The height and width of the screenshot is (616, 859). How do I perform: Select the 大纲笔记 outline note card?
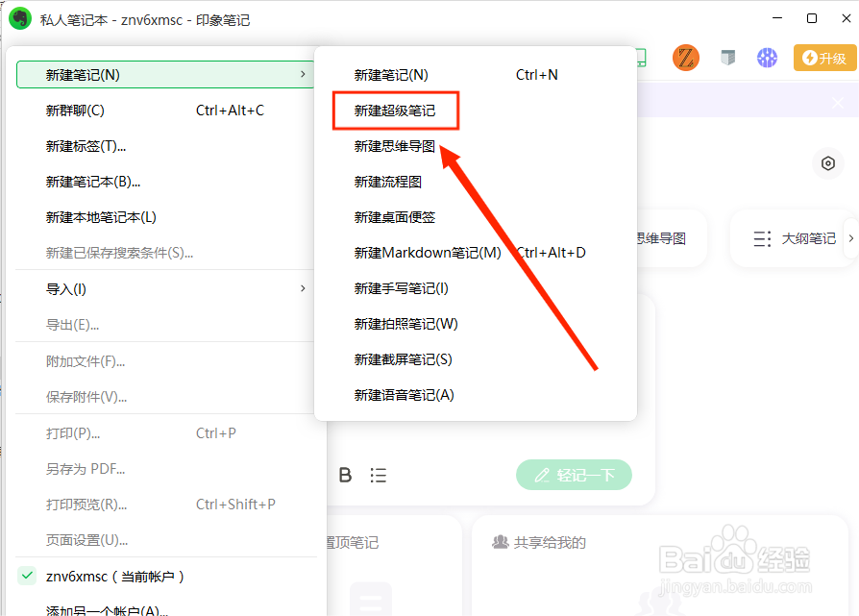[795, 238]
